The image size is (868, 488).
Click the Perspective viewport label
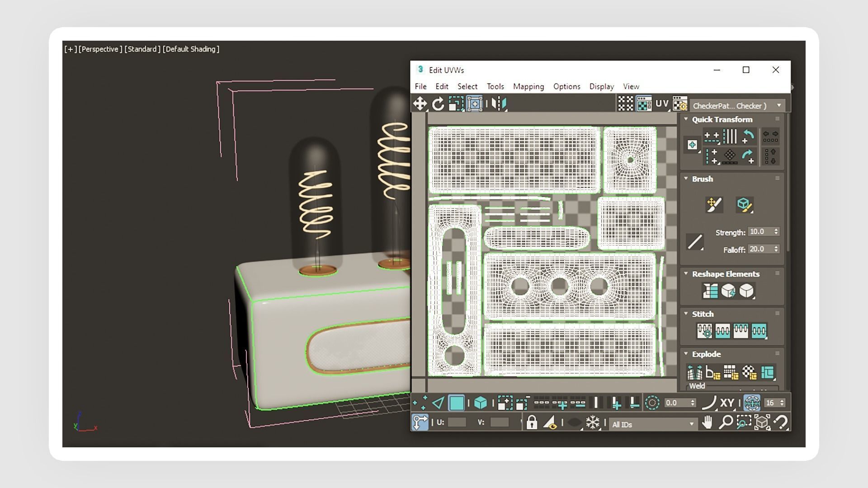click(x=100, y=49)
